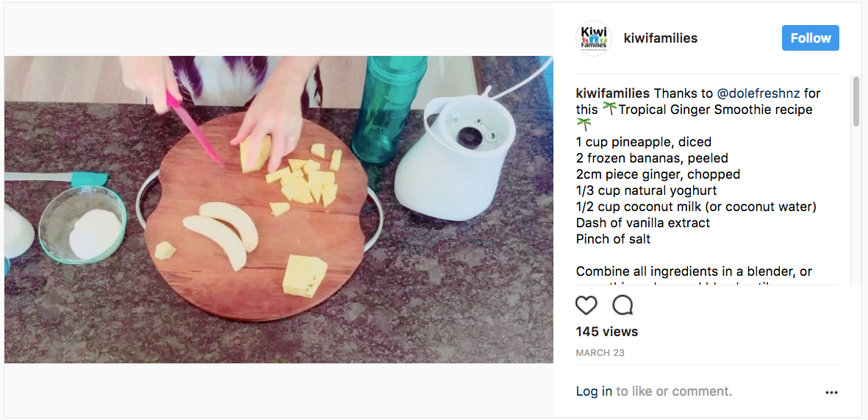Click '1 cup pineapple, diced' line
The width and height of the screenshot is (868, 420).
(644, 142)
